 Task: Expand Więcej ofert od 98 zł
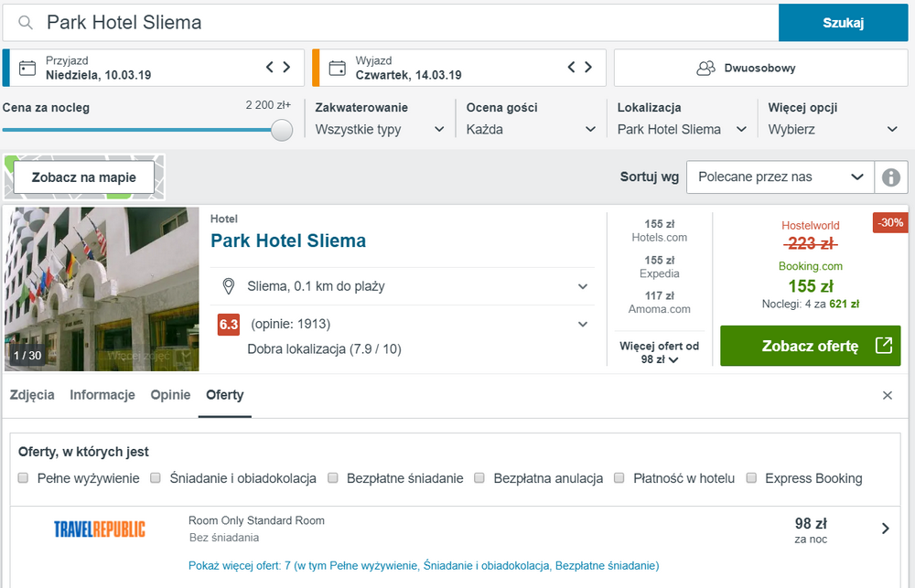coord(660,352)
